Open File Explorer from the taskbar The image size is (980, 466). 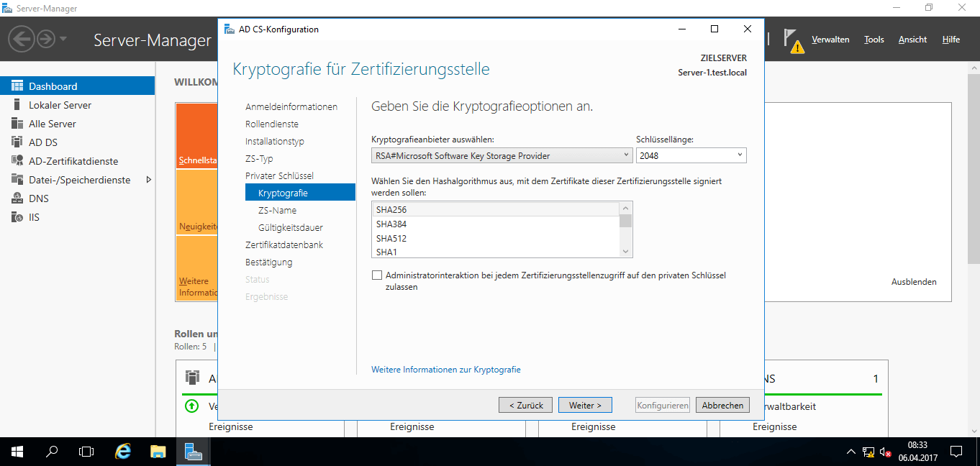point(158,452)
